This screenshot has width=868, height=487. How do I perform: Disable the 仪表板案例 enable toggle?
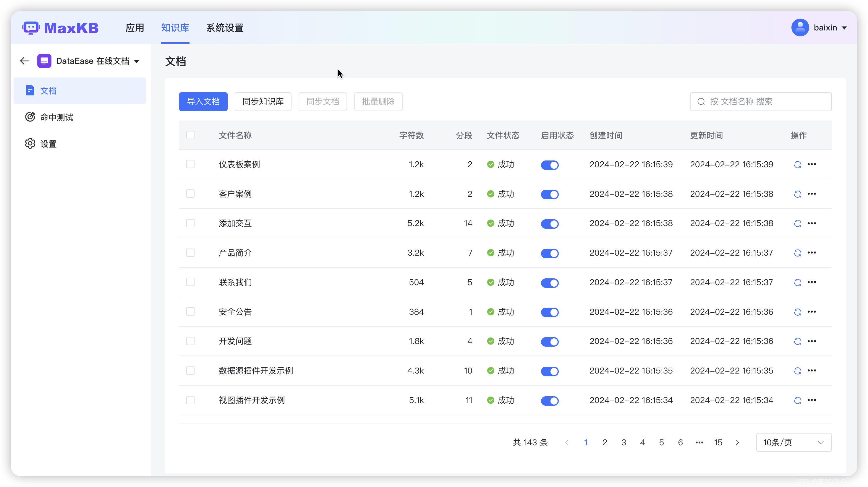tap(550, 165)
